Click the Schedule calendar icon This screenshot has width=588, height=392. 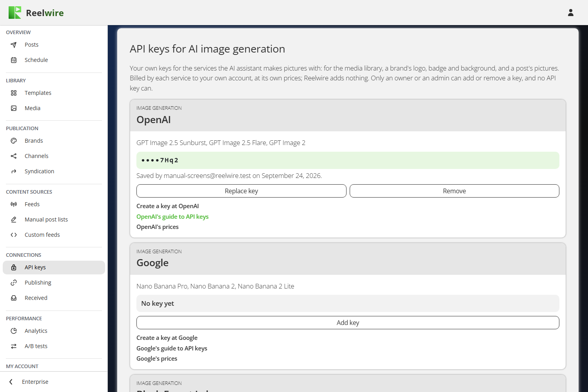pyautogui.click(x=14, y=60)
